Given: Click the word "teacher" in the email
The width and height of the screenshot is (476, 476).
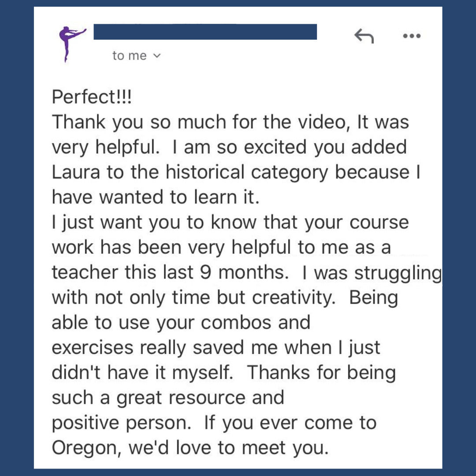Looking at the screenshot, I should [x=85, y=272].
